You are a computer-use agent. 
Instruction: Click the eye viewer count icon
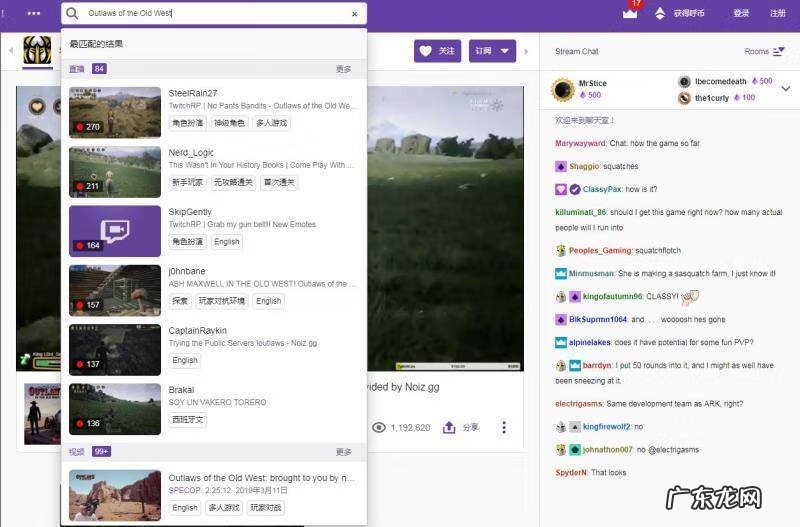(379, 428)
